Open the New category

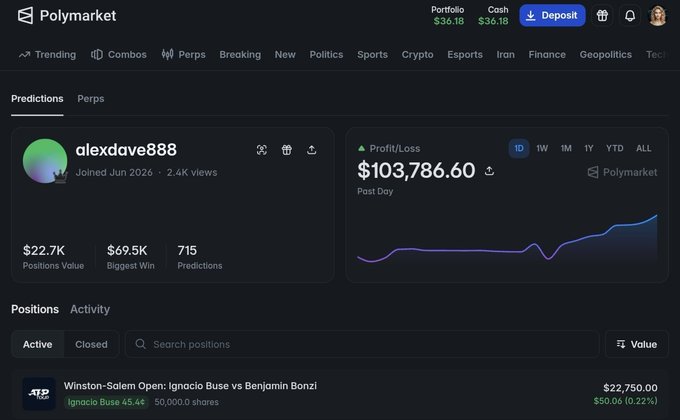pos(285,55)
